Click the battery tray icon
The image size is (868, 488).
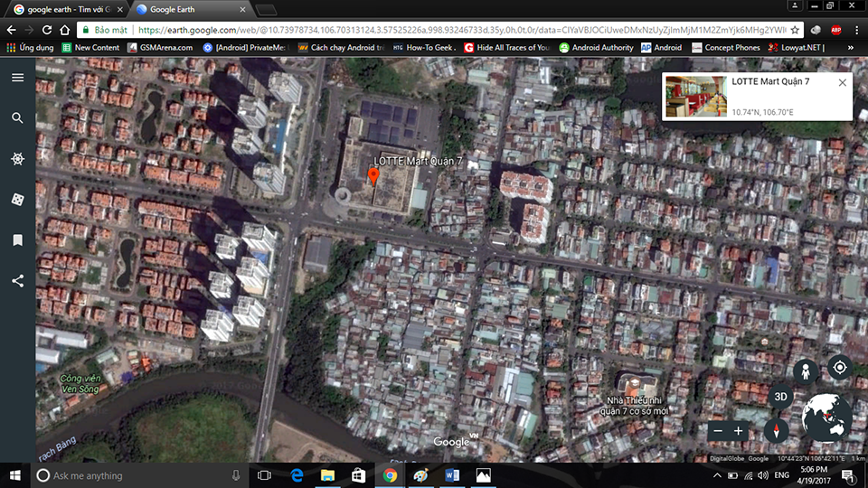point(732,475)
